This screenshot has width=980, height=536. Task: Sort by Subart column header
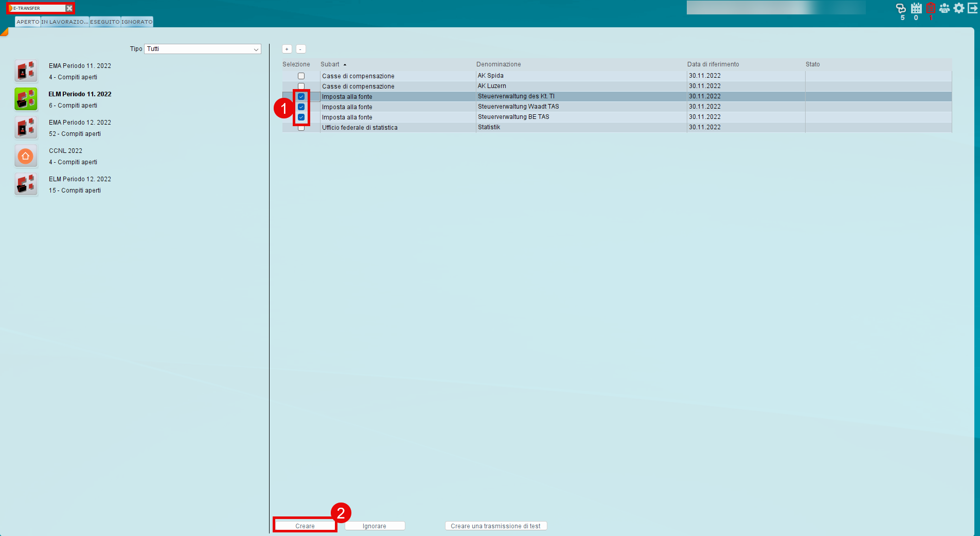click(x=330, y=64)
